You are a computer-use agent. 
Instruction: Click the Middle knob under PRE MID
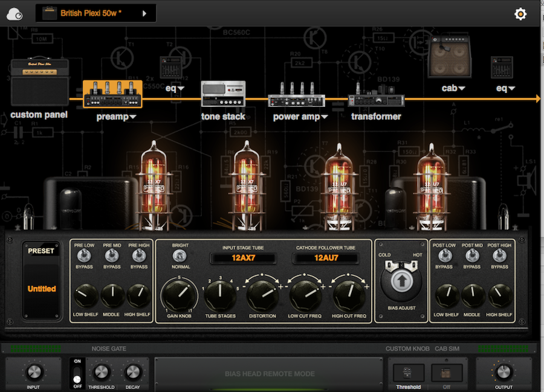(112, 297)
